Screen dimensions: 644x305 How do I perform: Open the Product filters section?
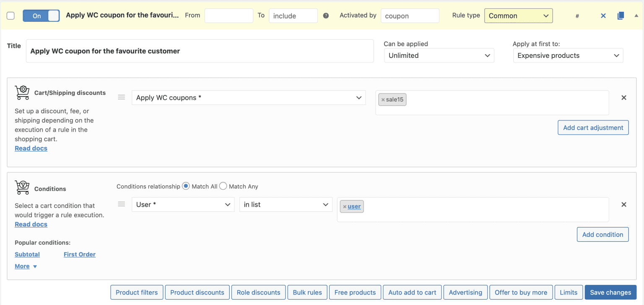[x=137, y=292]
